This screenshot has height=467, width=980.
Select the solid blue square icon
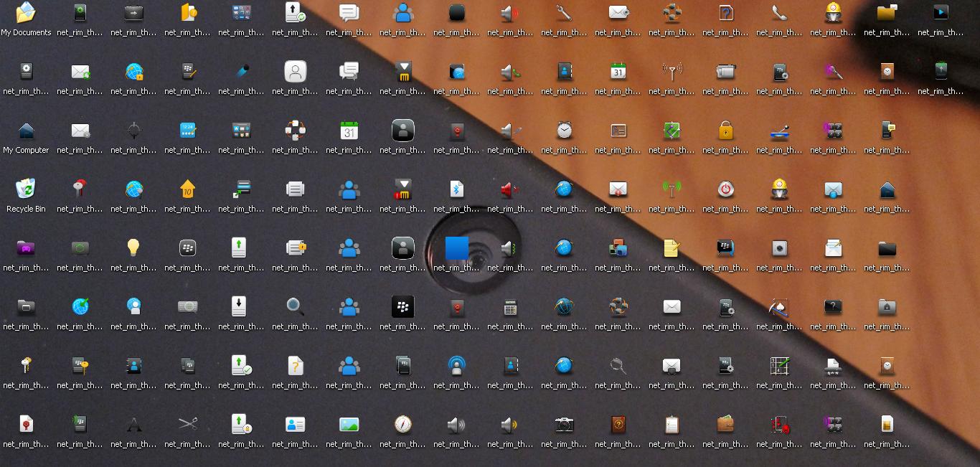[456, 248]
